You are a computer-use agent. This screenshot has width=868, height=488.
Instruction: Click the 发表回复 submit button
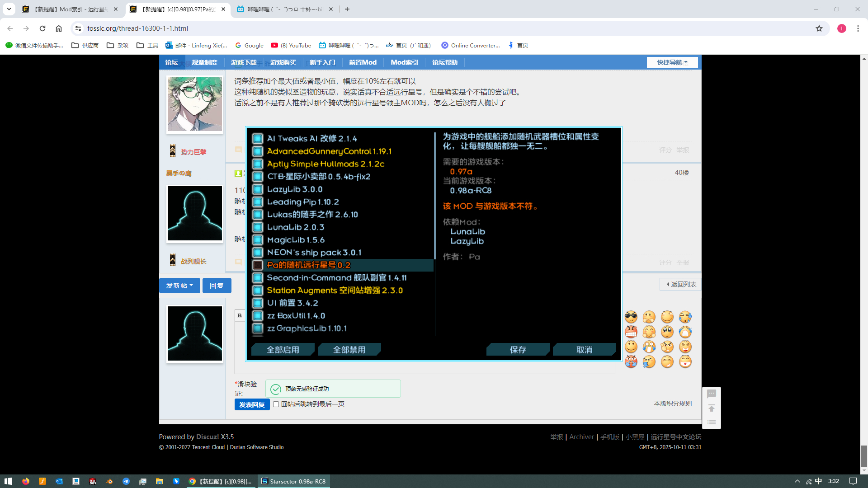(252, 404)
